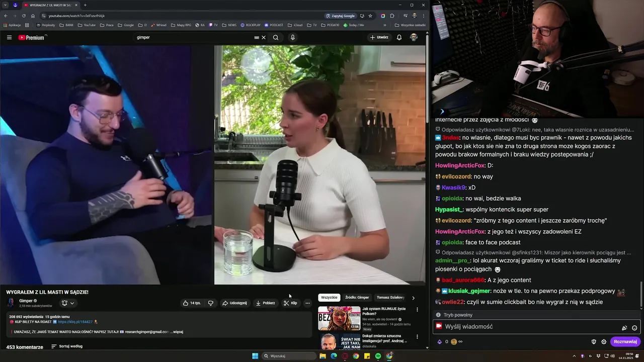
Task: Click the youtube.com address bar
Action: click(x=181, y=16)
